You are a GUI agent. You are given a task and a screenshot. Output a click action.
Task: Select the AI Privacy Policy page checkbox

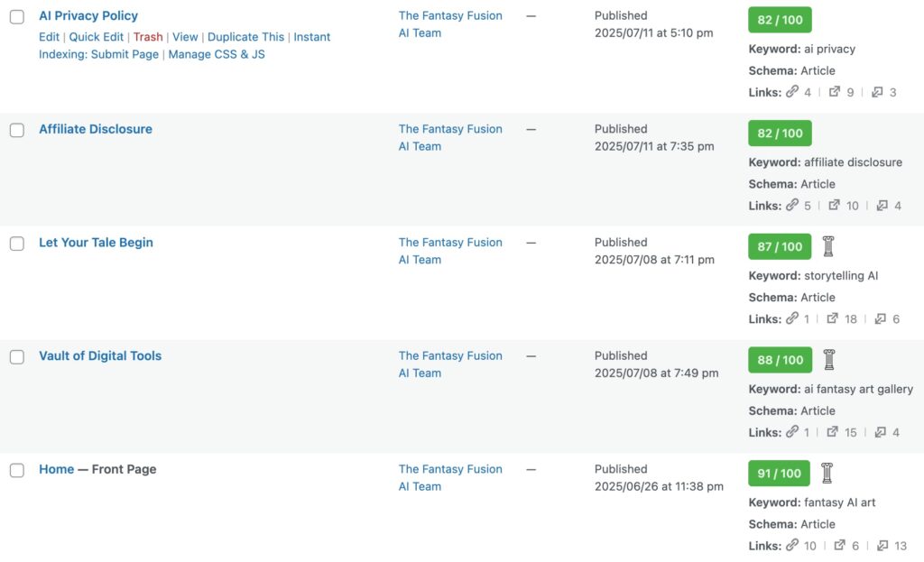17,17
